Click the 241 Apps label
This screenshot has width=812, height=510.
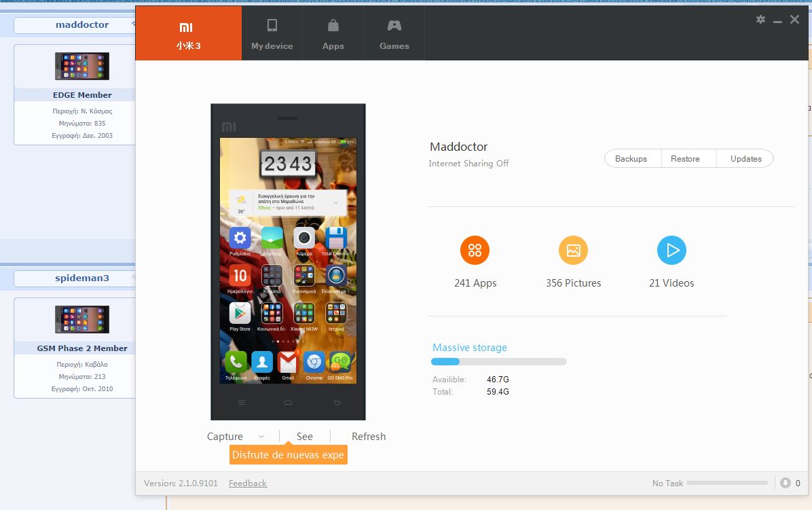[x=475, y=283]
